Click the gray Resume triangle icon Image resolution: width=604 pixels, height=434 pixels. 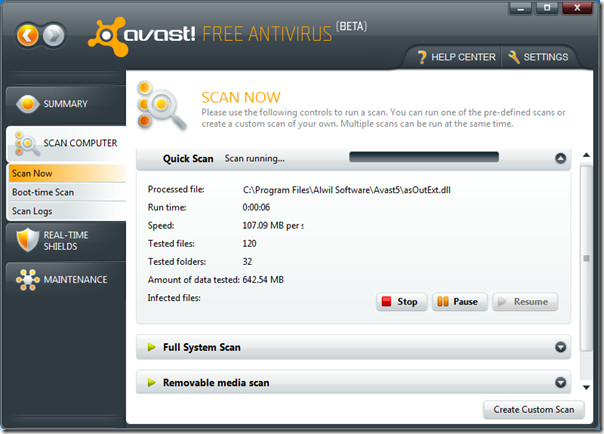502,301
